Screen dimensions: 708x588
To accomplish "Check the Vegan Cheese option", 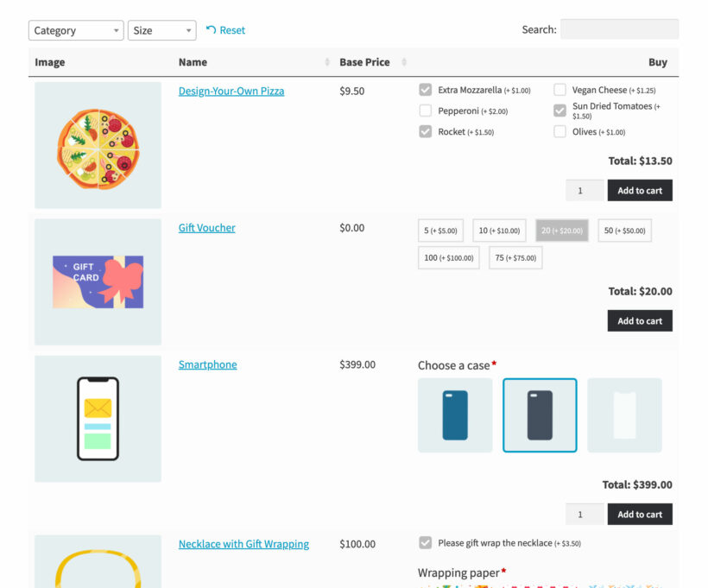I will 560,89.
